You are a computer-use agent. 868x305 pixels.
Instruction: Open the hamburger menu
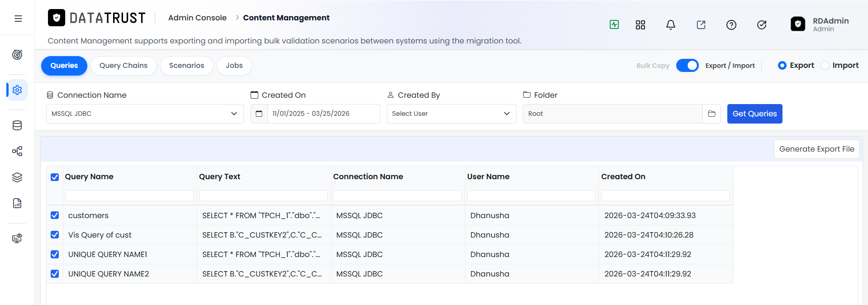[x=18, y=19]
